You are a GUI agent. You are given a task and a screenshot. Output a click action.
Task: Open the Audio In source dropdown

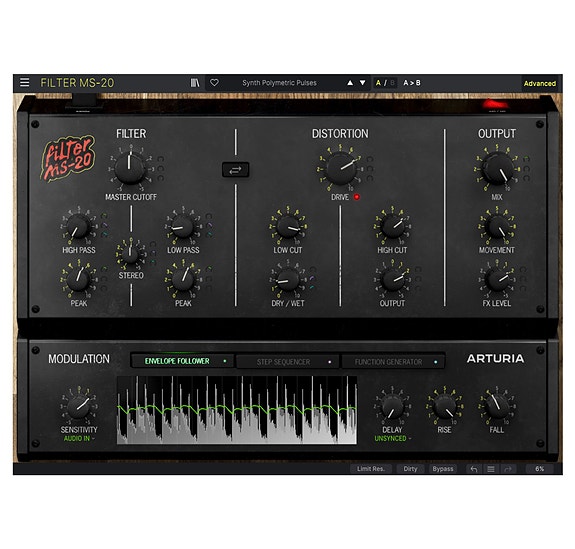tap(79, 439)
